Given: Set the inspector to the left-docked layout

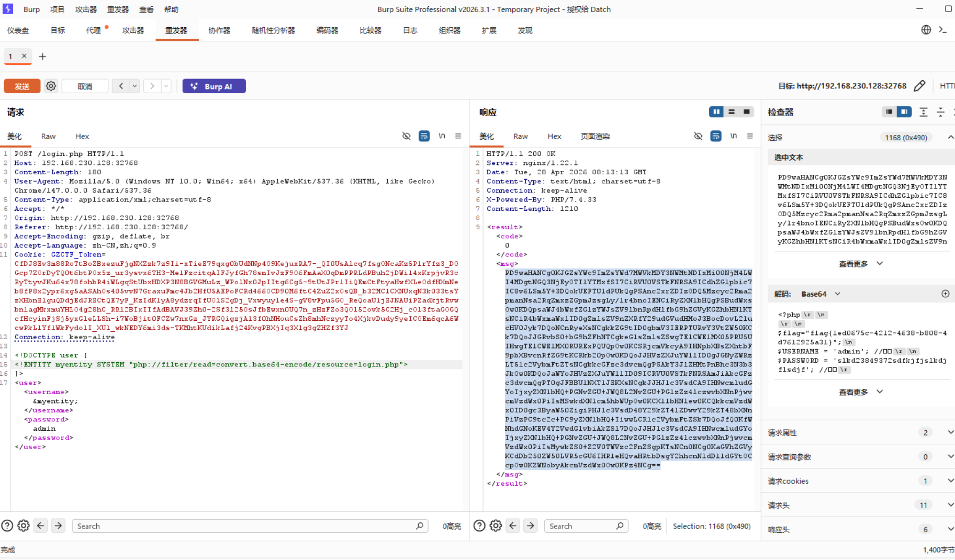Looking at the screenshot, I should (889, 111).
